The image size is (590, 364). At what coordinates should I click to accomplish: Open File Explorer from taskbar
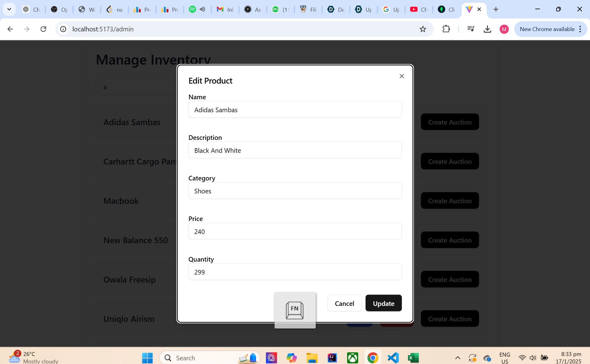pyautogui.click(x=312, y=358)
